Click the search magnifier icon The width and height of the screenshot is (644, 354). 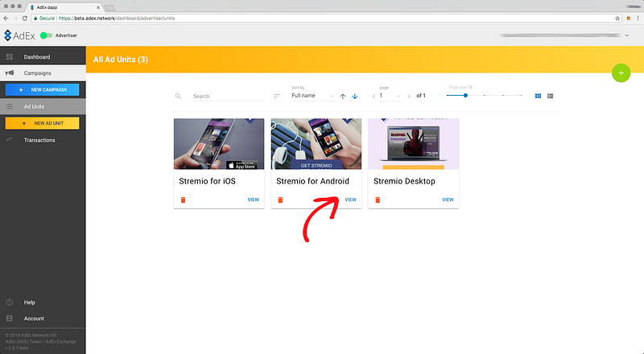(x=178, y=96)
